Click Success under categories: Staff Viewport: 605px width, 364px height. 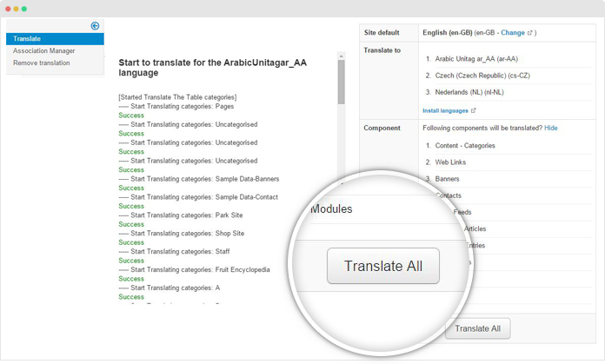131,261
